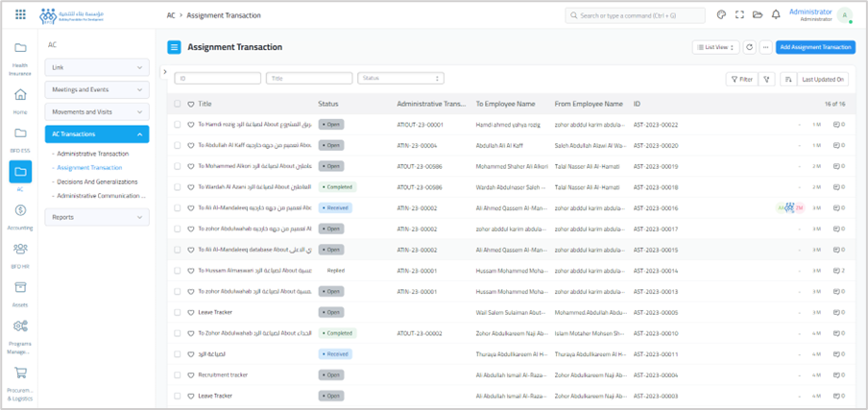This screenshot has width=868, height=410.
Task: Go to Home in the sidebar
Action: tap(20, 96)
